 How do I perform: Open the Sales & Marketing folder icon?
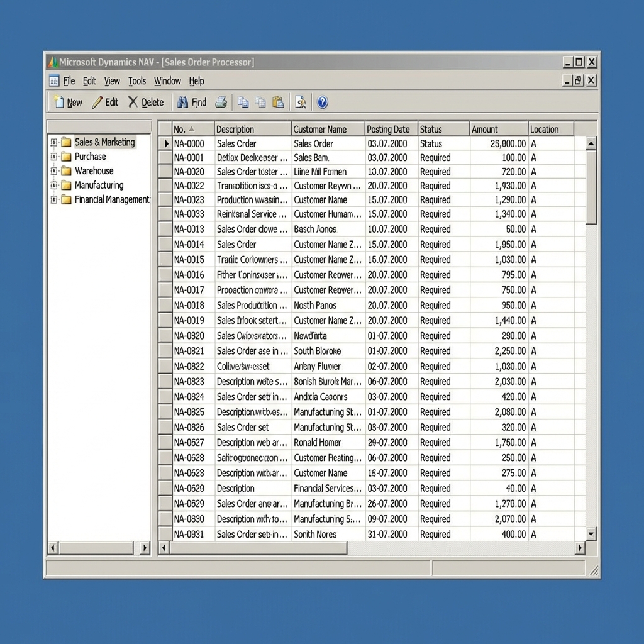66,142
